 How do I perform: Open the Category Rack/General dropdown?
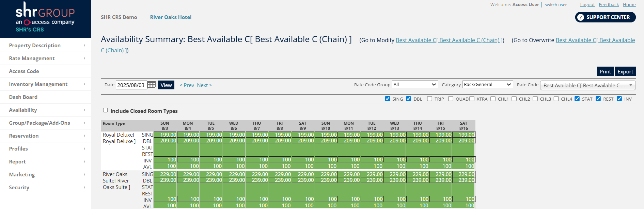[488, 84]
